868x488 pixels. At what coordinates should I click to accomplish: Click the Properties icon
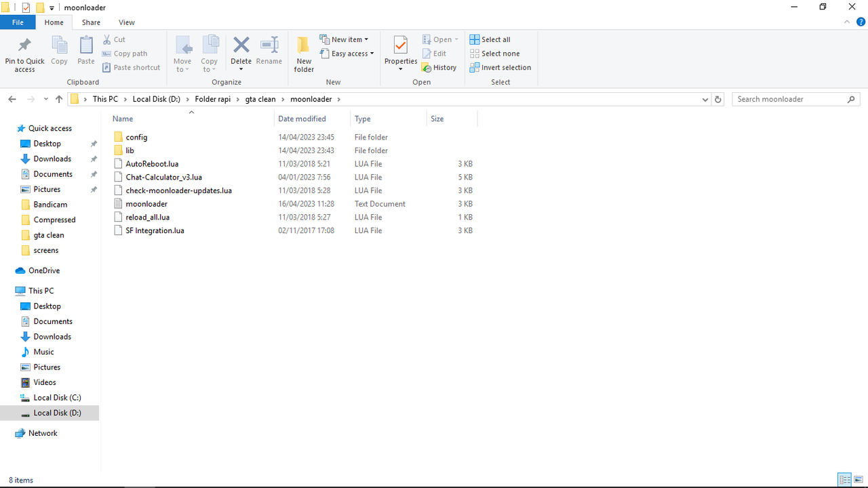point(401,45)
